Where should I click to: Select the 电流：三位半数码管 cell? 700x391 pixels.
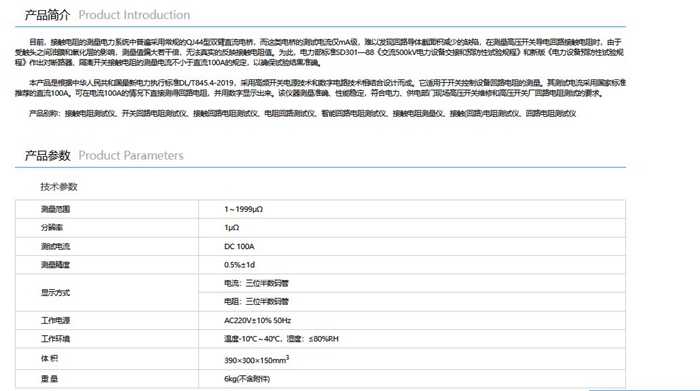click(x=412, y=283)
